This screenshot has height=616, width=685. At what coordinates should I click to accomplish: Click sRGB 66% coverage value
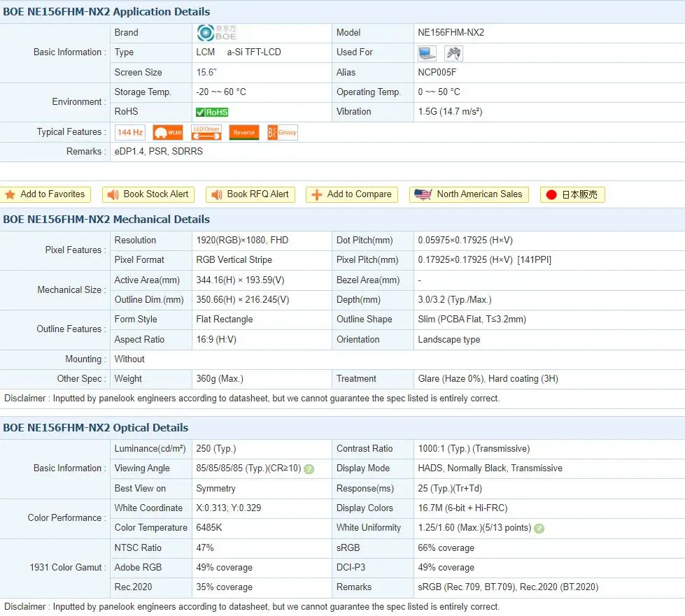pyautogui.click(x=446, y=548)
